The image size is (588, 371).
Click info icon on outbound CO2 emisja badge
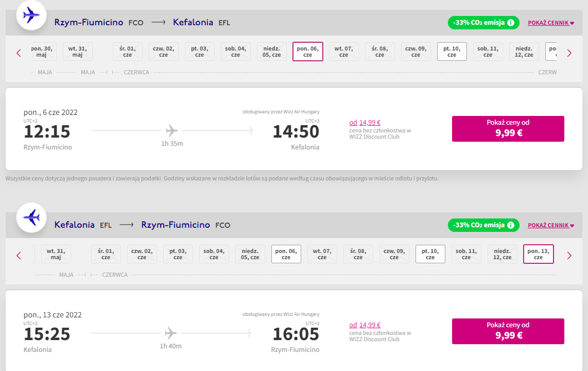click(511, 23)
